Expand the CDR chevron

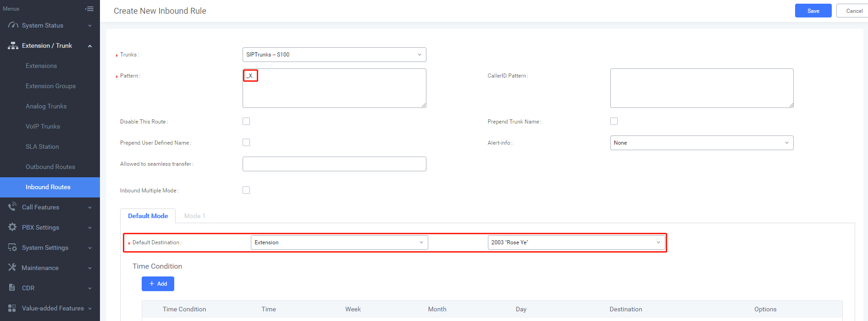pos(90,288)
